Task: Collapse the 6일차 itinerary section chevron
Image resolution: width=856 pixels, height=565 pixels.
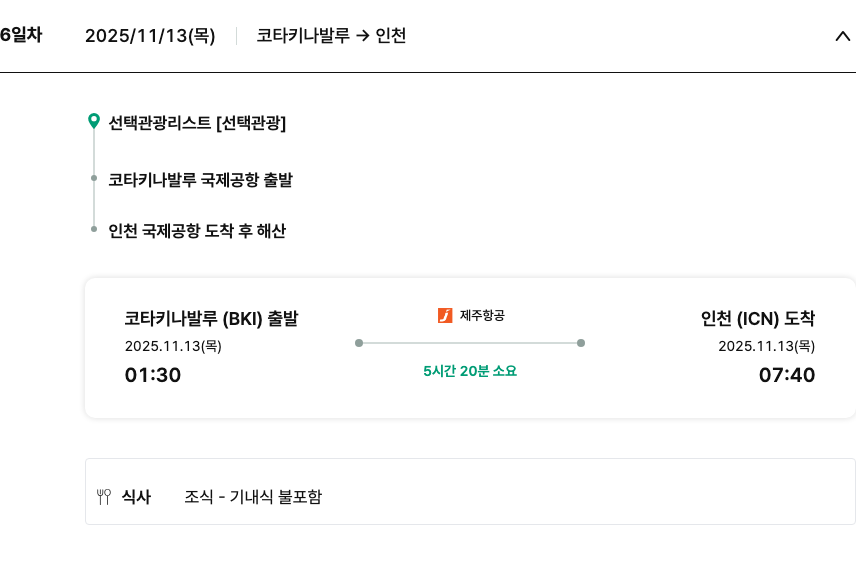Action: point(841,36)
